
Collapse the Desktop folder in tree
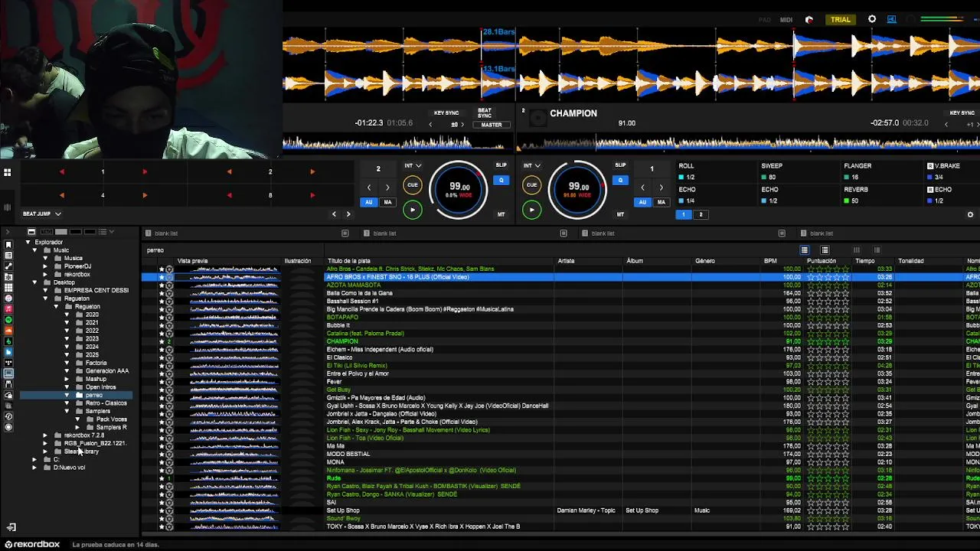pyautogui.click(x=35, y=282)
